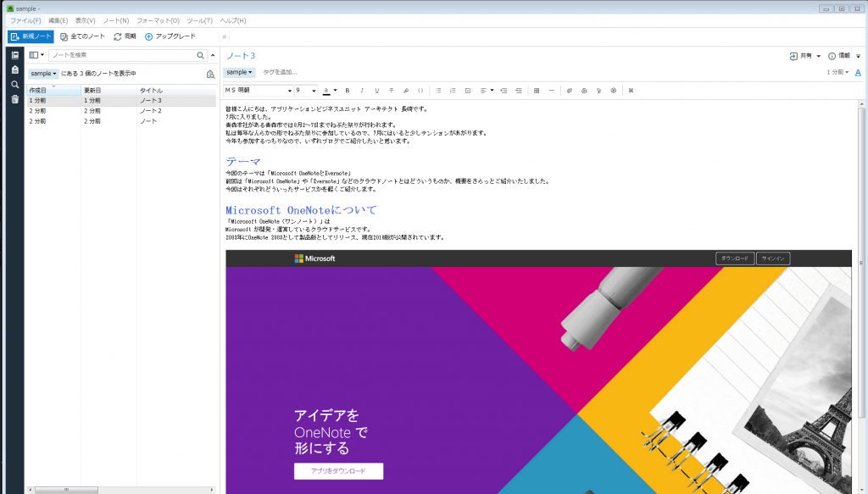
Task: Click the 新規ノート button
Action: coord(31,36)
